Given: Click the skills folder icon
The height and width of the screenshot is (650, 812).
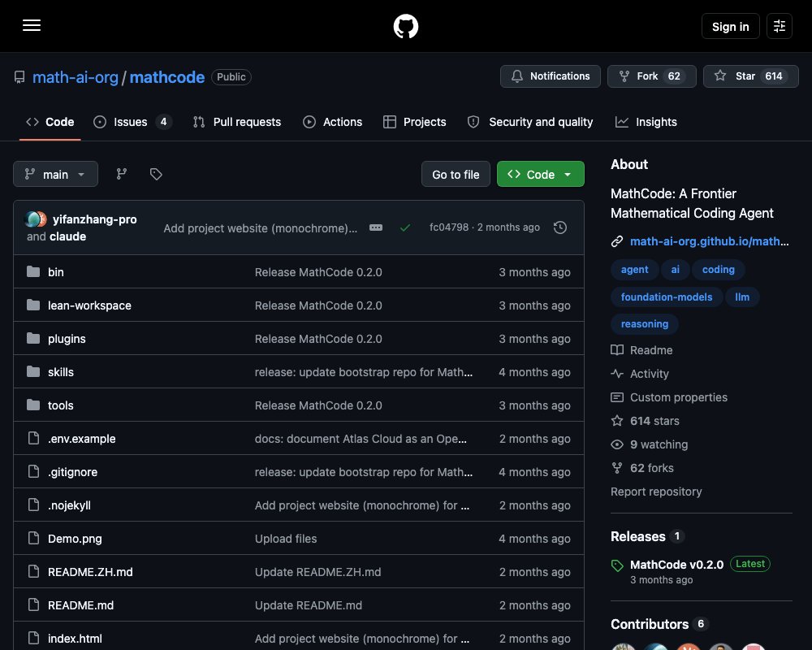Looking at the screenshot, I should point(33,371).
